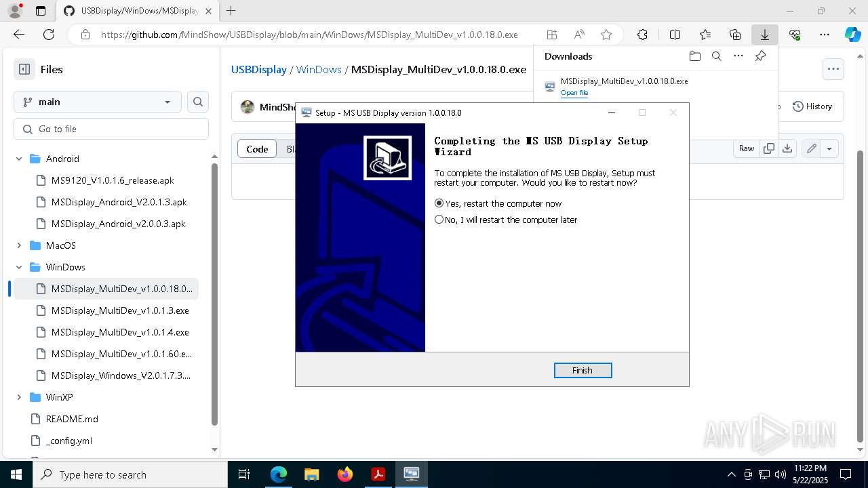This screenshot has width=868, height=488.
Task: Refresh the GitHub page
Action: (49, 35)
